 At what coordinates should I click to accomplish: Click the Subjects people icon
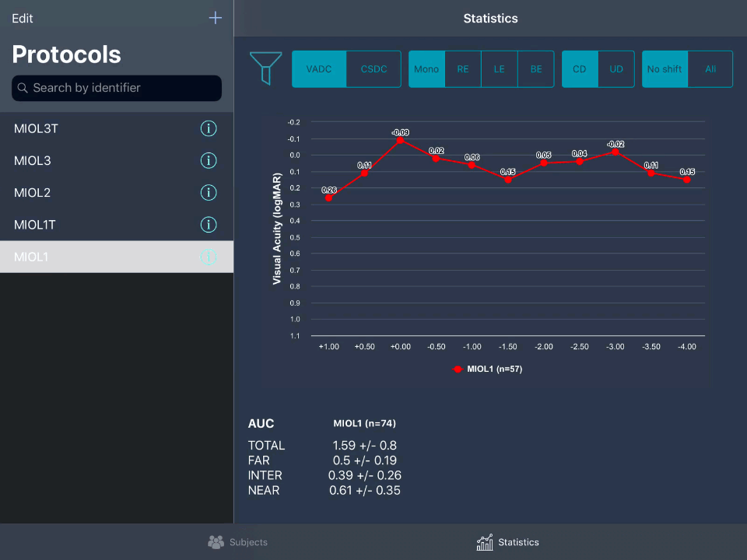(x=216, y=542)
